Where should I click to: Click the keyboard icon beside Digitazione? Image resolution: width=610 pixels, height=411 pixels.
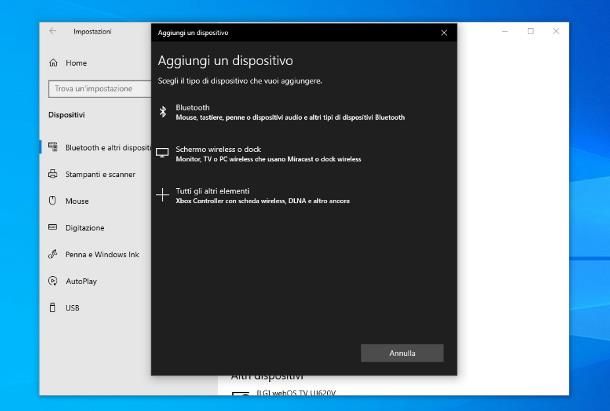53,227
